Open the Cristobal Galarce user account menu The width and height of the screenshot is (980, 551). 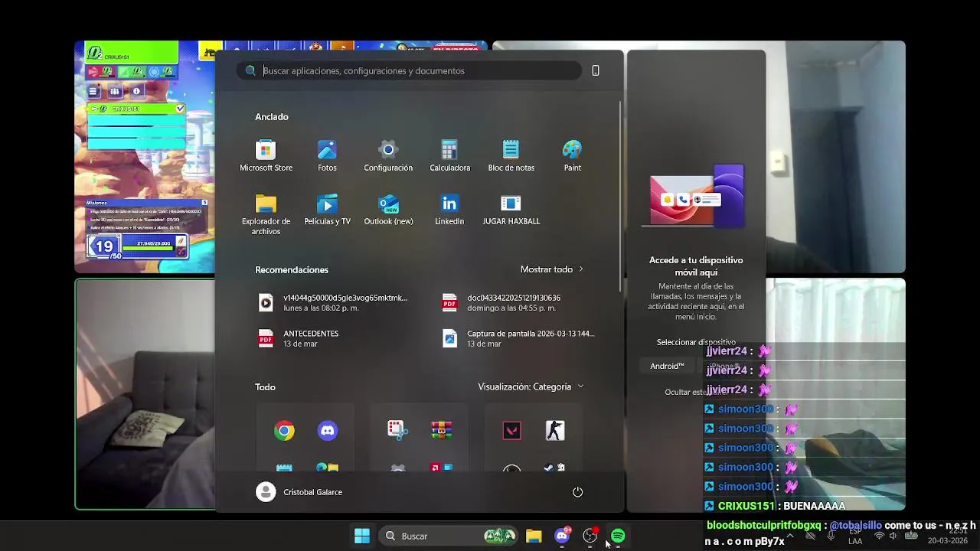coord(299,492)
